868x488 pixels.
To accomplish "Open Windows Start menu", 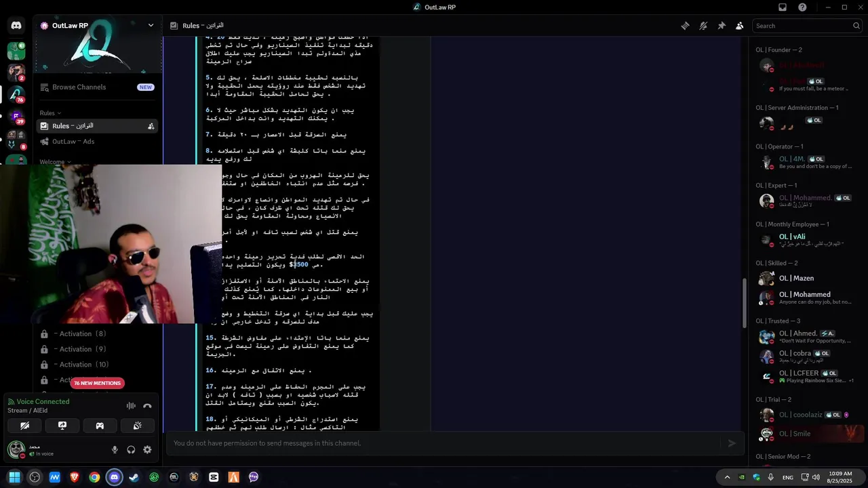I will (x=14, y=477).
